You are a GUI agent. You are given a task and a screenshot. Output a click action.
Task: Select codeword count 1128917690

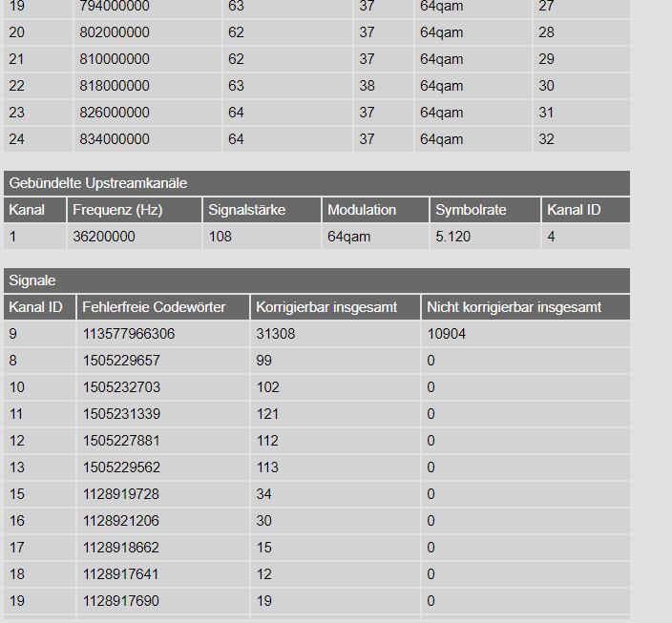coord(121,601)
